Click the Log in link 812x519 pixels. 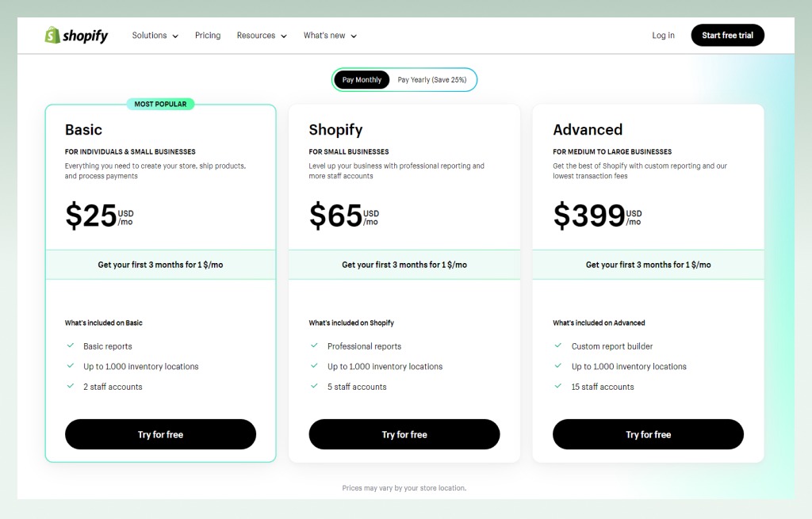[664, 35]
